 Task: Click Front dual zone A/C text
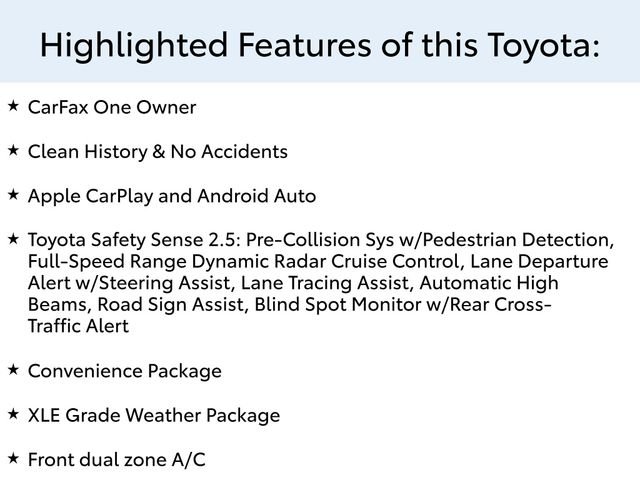point(116,460)
